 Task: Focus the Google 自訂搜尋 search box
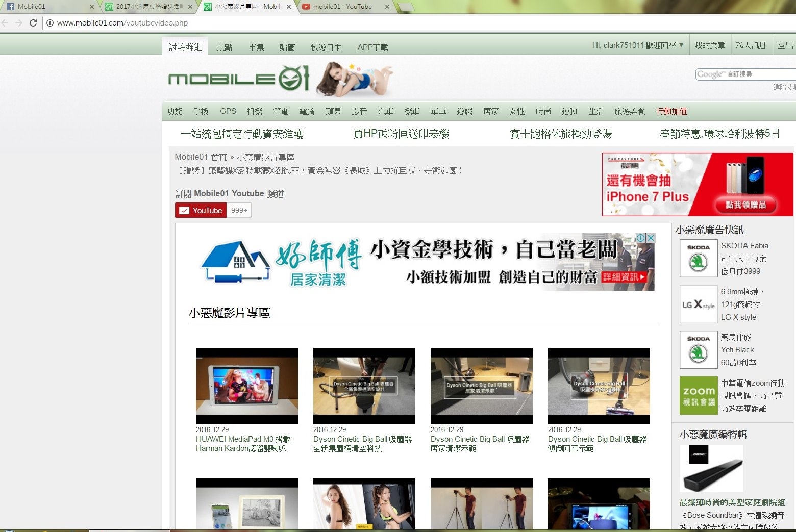(746, 74)
